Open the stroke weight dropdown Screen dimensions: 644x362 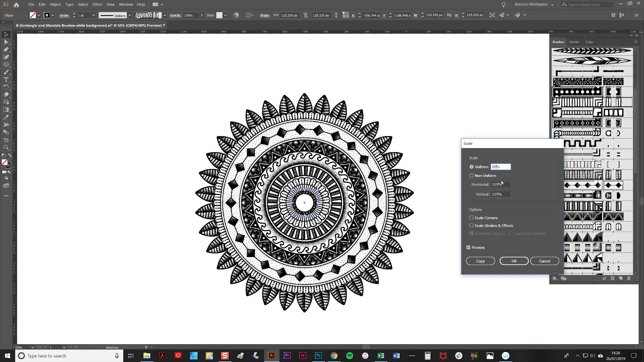(x=94, y=15)
